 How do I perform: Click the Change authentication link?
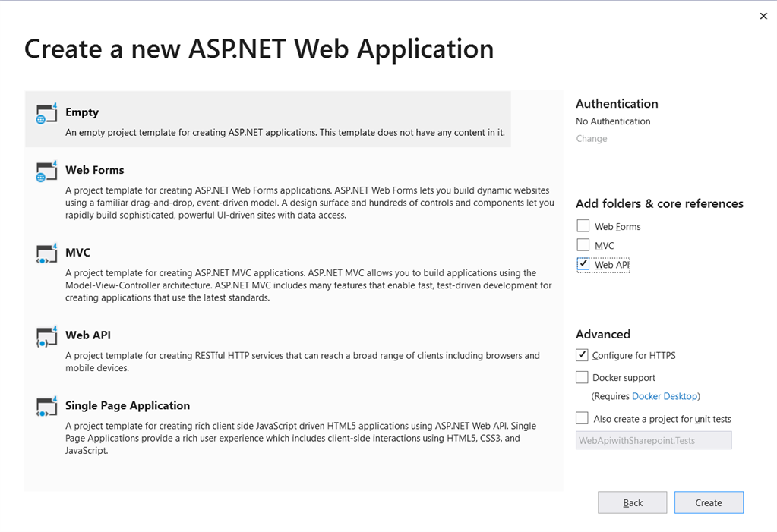coord(591,138)
